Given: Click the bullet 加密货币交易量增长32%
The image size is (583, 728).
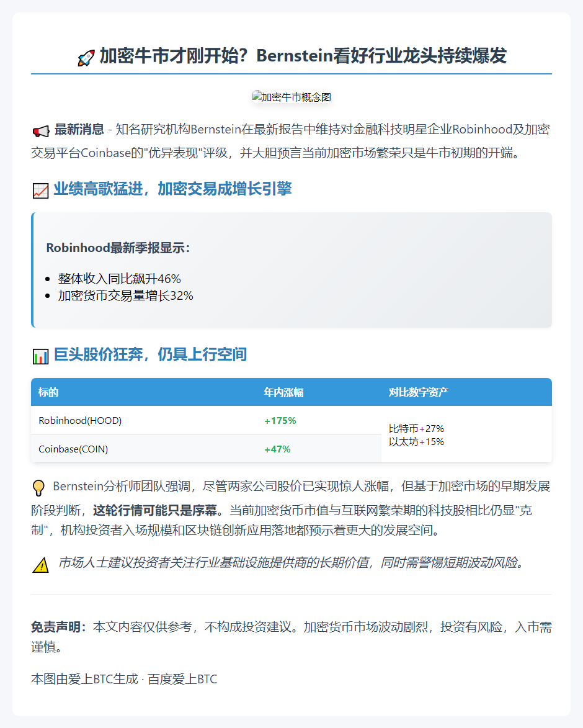Looking at the screenshot, I should 125,296.
